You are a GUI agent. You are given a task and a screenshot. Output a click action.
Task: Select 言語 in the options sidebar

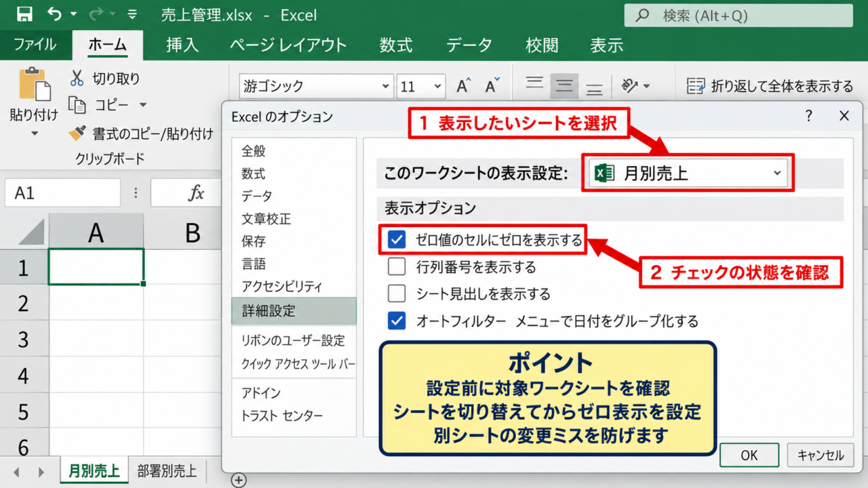(254, 264)
